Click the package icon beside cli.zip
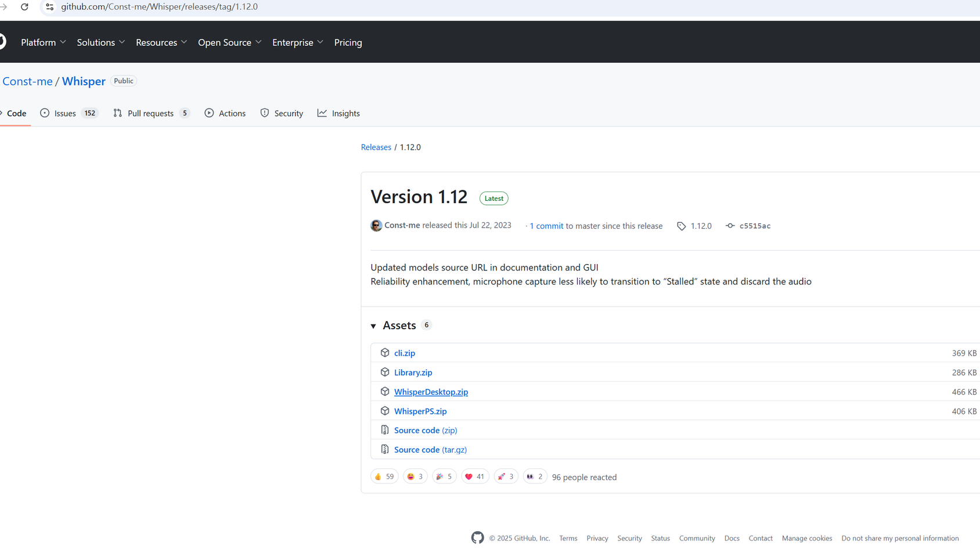Image resolution: width=980 pixels, height=552 pixels. 384,353
